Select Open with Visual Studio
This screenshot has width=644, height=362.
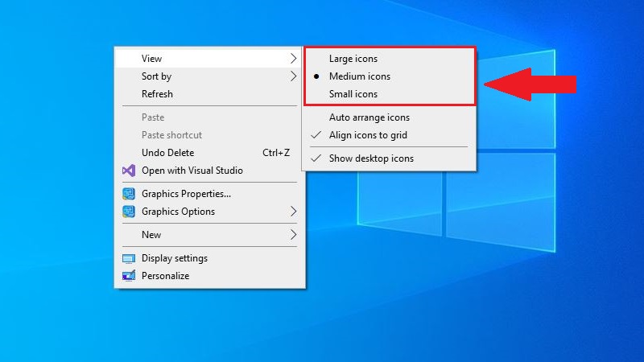click(x=192, y=171)
